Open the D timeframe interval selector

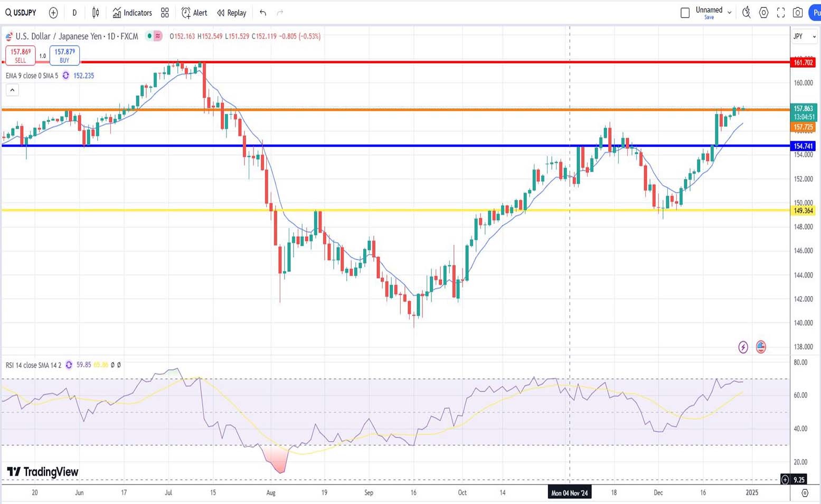[x=74, y=13]
